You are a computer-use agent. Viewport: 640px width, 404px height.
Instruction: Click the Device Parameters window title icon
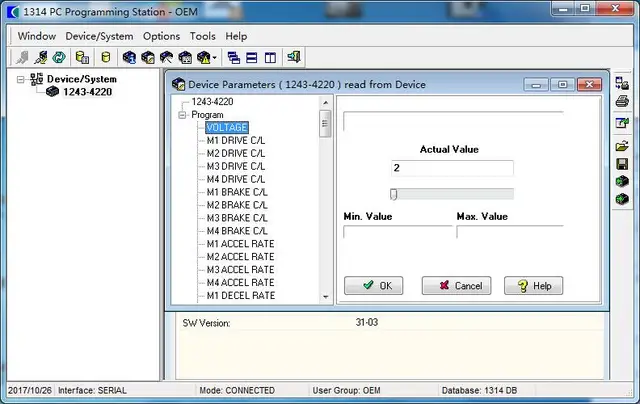tap(178, 84)
